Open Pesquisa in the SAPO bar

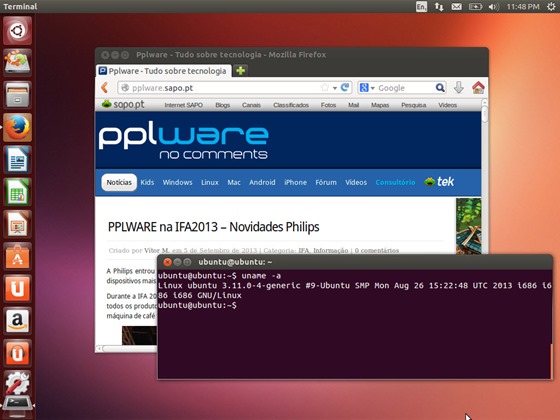point(414,105)
